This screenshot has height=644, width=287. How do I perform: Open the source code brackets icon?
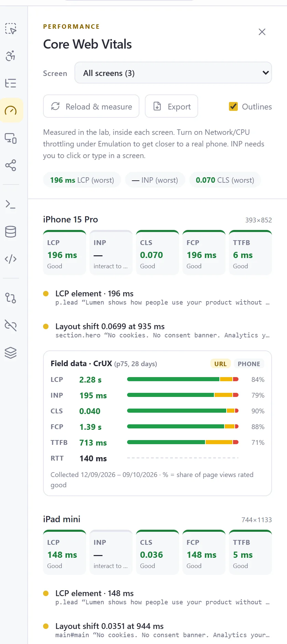click(11, 259)
